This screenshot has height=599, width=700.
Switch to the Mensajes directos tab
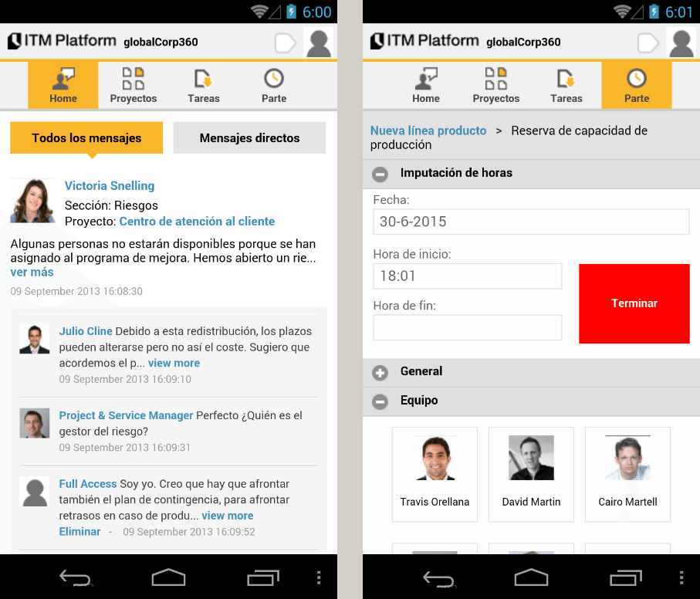point(249,137)
